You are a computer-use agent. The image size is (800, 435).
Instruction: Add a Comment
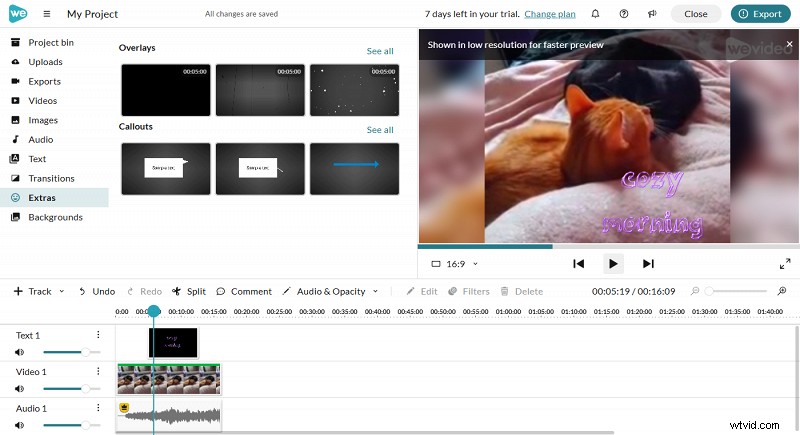[244, 291]
